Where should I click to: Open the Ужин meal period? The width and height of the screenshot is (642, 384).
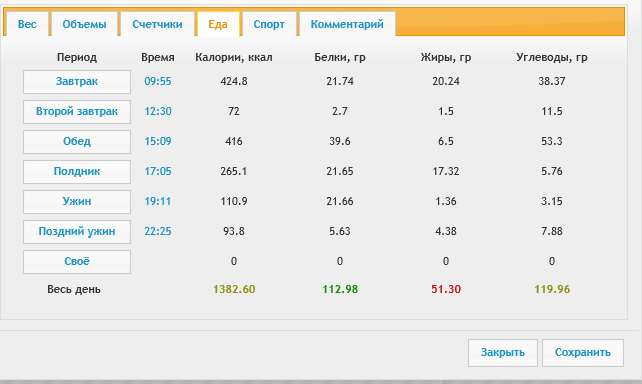77,201
